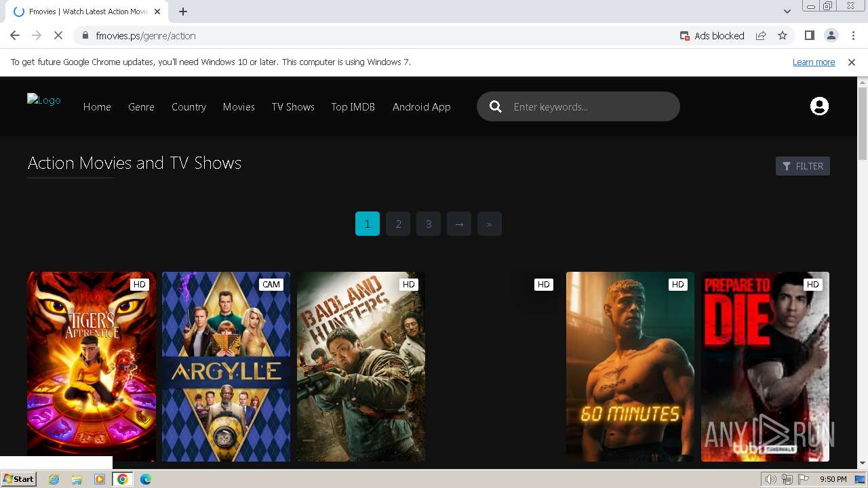
Task: Select Movies in navigation bar
Action: [x=239, y=107]
